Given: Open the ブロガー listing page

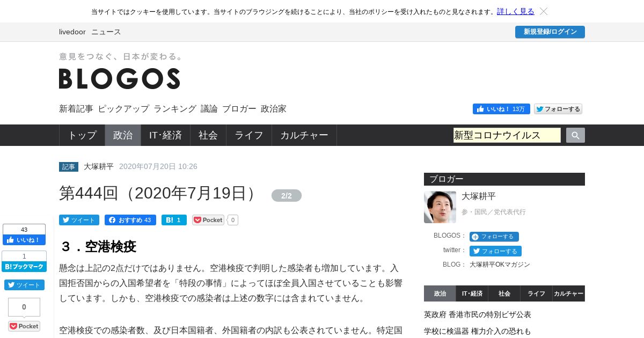Looking at the screenshot, I should pyautogui.click(x=239, y=108).
